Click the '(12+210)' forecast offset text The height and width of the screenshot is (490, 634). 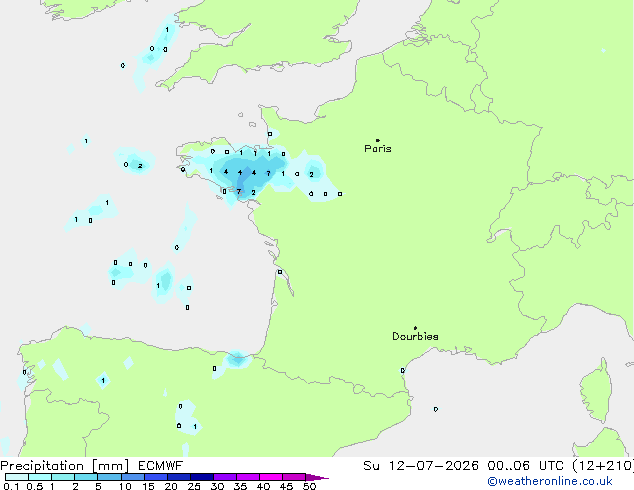pyautogui.click(x=603, y=466)
